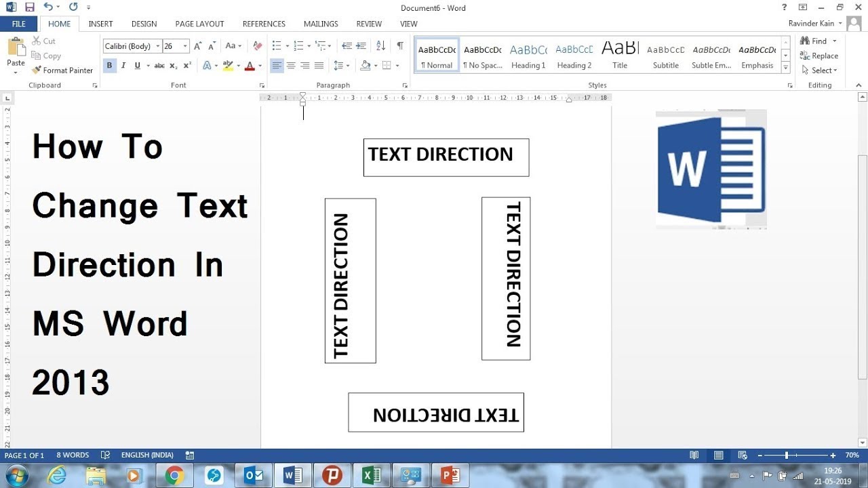Image resolution: width=868 pixels, height=488 pixels.
Task: Click the Replace button
Action: (x=818, y=56)
